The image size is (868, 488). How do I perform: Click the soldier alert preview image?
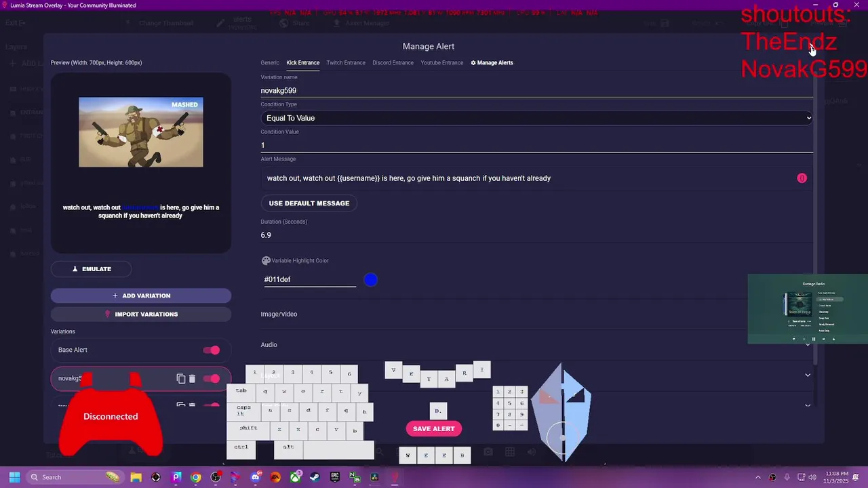pyautogui.click(x=141, y=132)
